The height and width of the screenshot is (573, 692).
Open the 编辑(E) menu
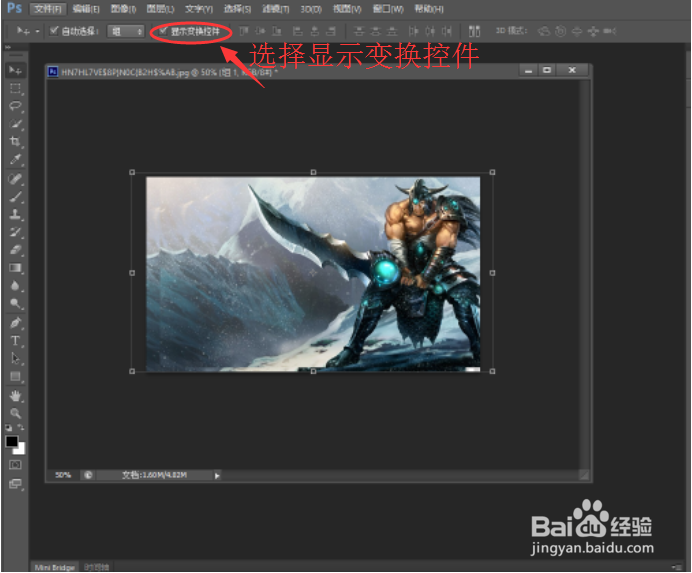click(86, 9)
